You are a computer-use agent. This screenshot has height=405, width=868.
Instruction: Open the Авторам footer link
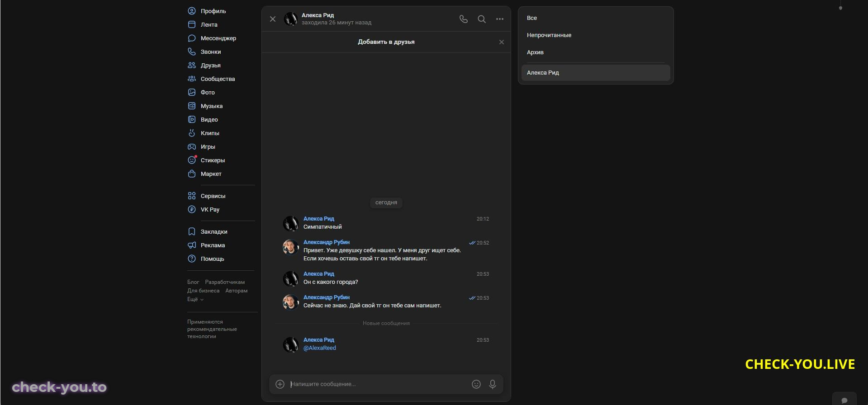(x=237, y=291)
